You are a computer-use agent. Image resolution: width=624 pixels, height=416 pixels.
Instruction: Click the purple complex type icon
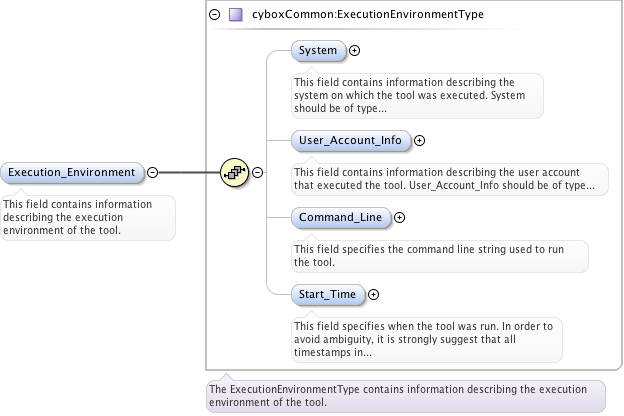[x=235, y=15]
